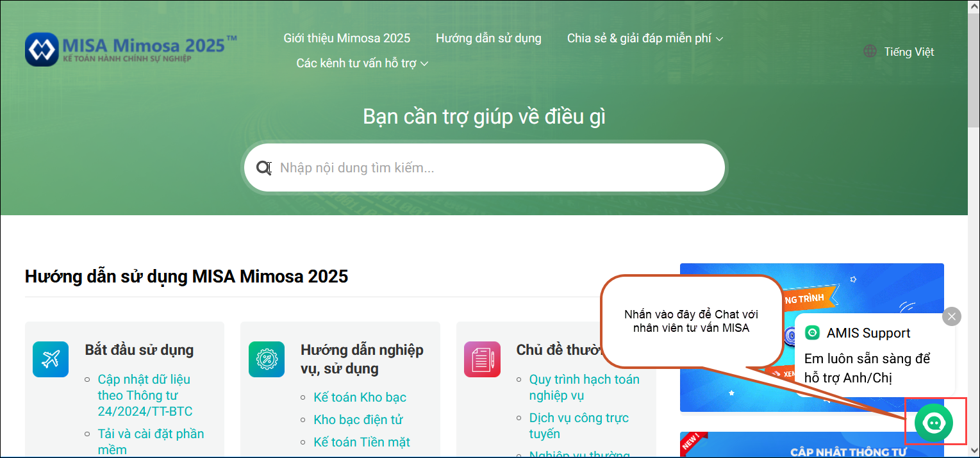
Task: Open the Kế toán Kho bạc link
Action: coord(360,397)
